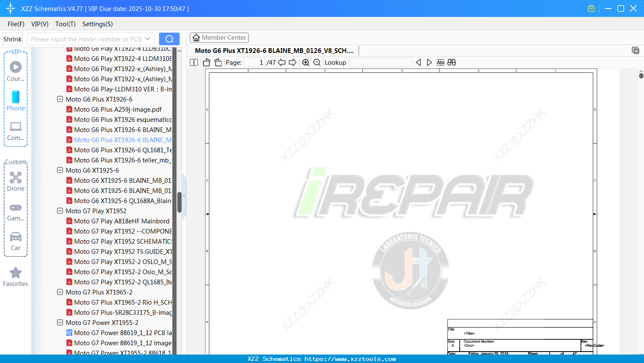This screenshot has width=644, height=363.
Task: Click the file tree scroll-up arrow
Action: 179,51
